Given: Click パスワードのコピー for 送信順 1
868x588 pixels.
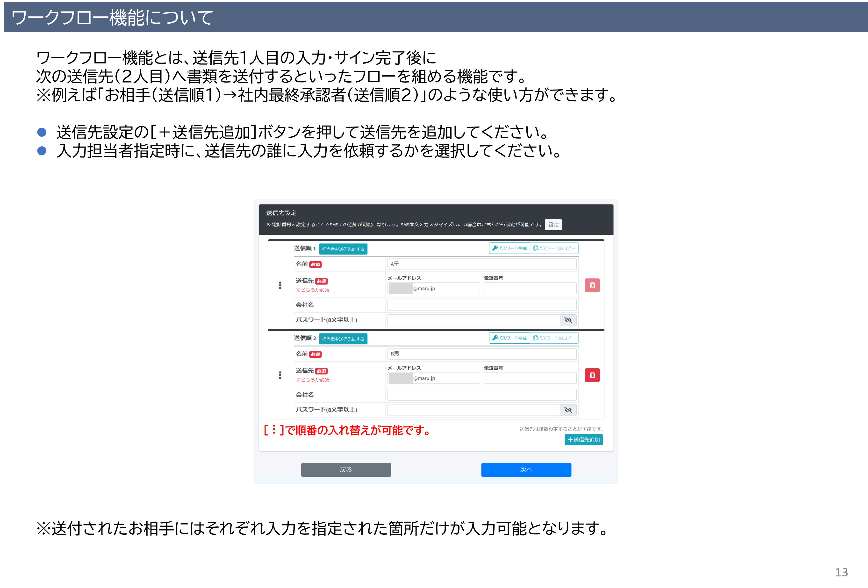Looking at the screenshot, I should point(554,248).
